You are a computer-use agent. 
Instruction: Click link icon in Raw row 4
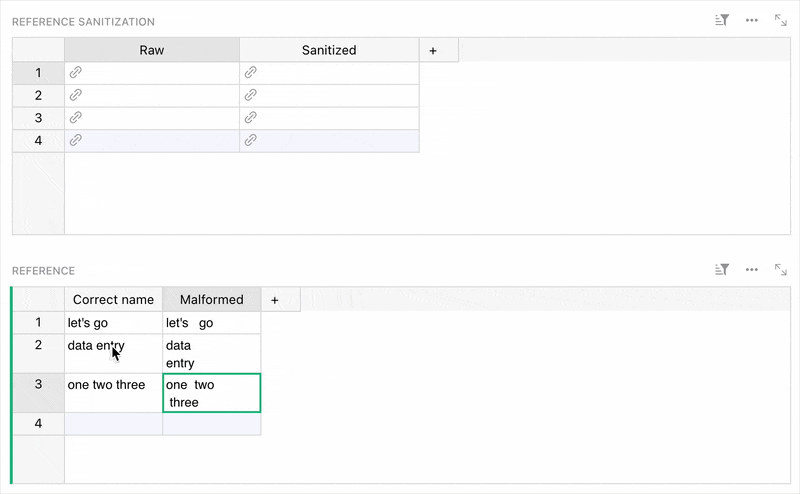(x=75, y=141)
